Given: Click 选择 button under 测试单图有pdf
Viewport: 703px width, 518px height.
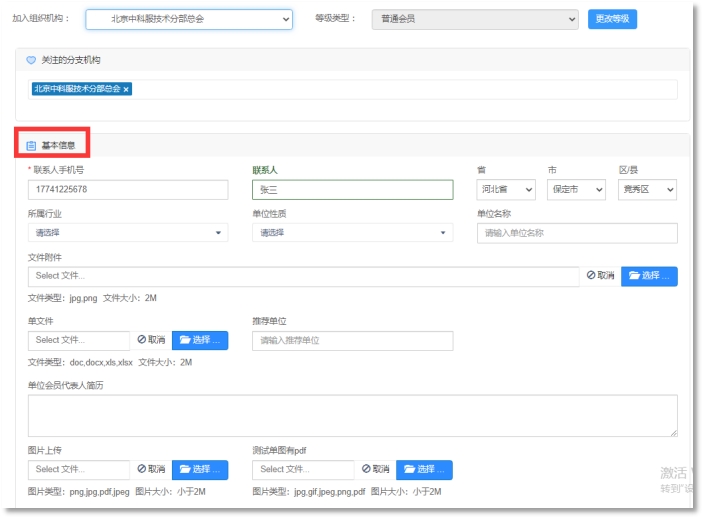Looking at the screenshot, I should tap(424, 470).
